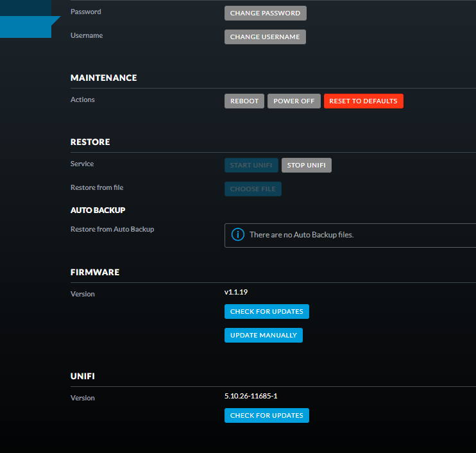Click the Password label

pos(85,12)
